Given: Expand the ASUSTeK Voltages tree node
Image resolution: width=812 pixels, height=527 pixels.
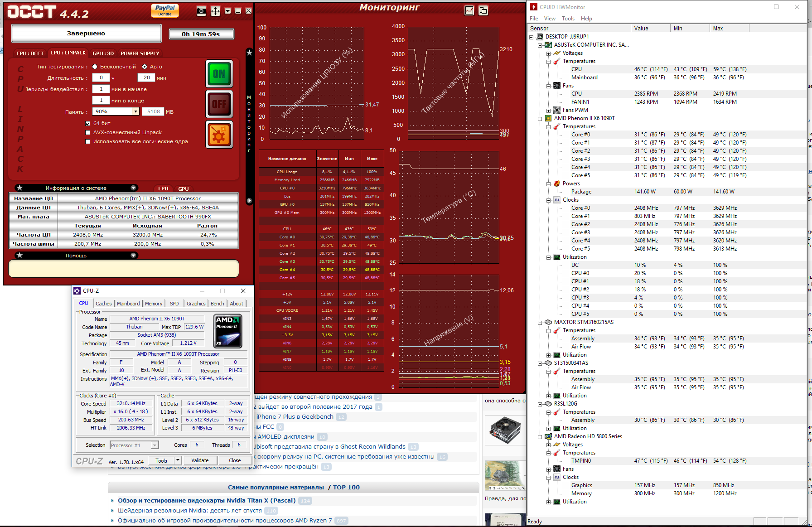Looking at the screenshot, I should click(x=548, y=53).
